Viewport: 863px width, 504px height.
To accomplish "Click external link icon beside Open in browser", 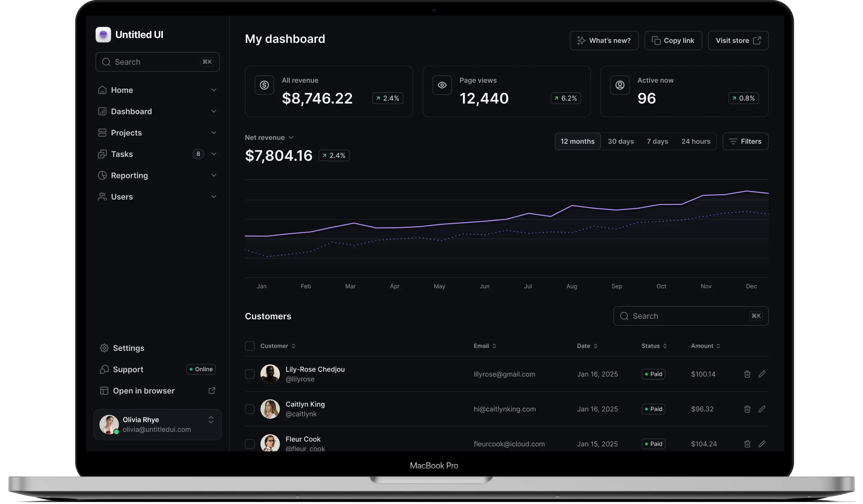I will click(x=212, y=391).
